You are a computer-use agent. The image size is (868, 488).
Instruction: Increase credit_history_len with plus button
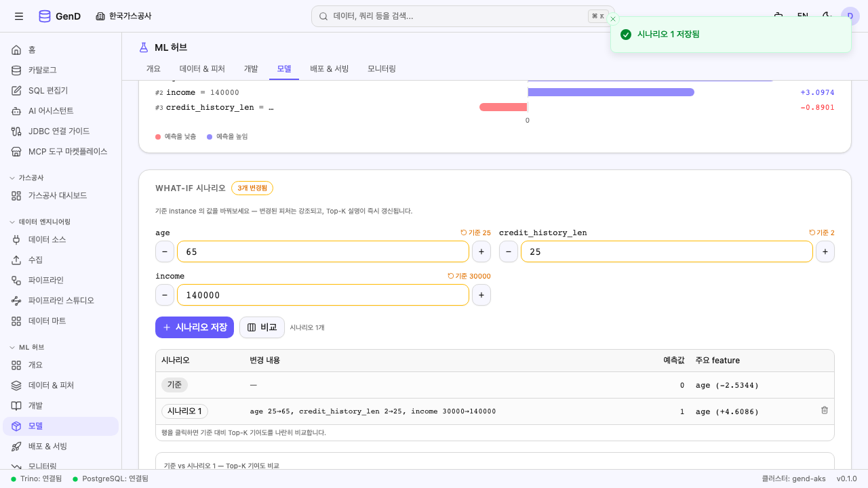point(825,251)
